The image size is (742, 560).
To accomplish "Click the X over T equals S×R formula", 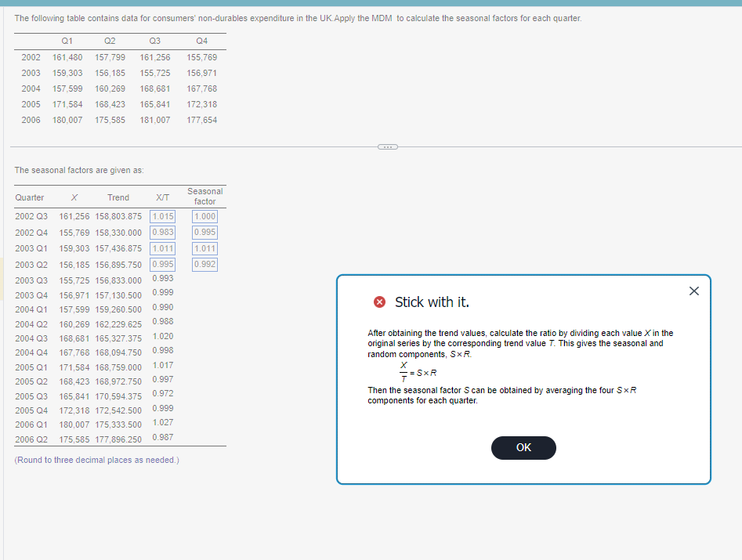I will pyautogui.click(x=418, y=372).
